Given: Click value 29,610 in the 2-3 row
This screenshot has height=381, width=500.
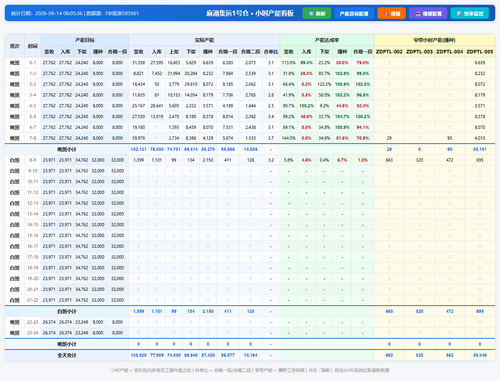Looking at the screenshot, I should tap(191, 84).
